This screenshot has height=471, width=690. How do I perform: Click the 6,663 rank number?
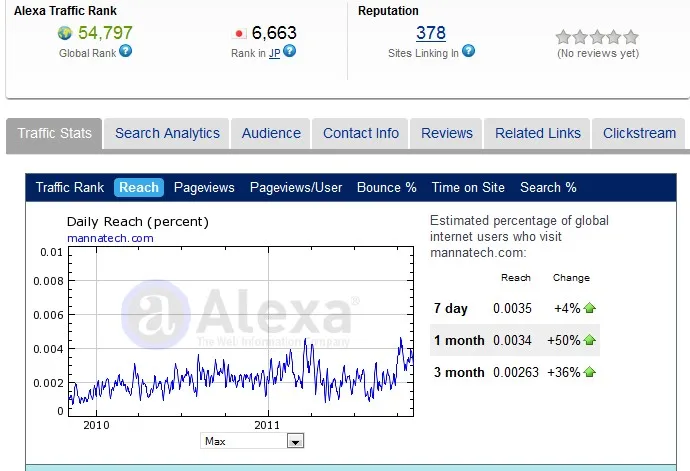[274, 33]
